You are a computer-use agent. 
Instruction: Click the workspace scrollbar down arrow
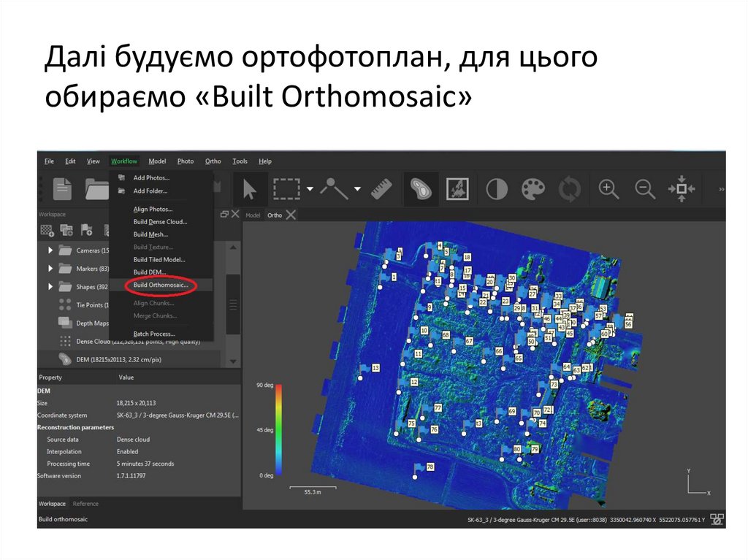coord(233,361)
